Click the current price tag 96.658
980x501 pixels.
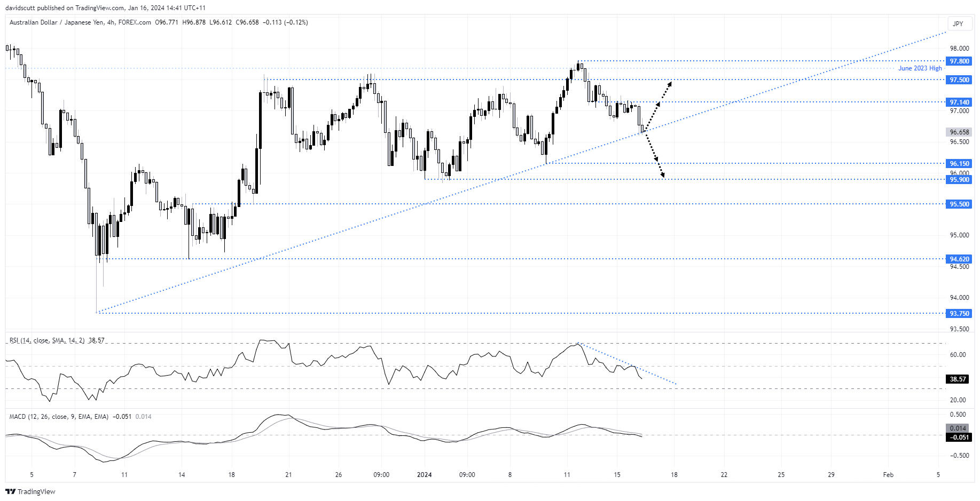(x=959, y=132)
